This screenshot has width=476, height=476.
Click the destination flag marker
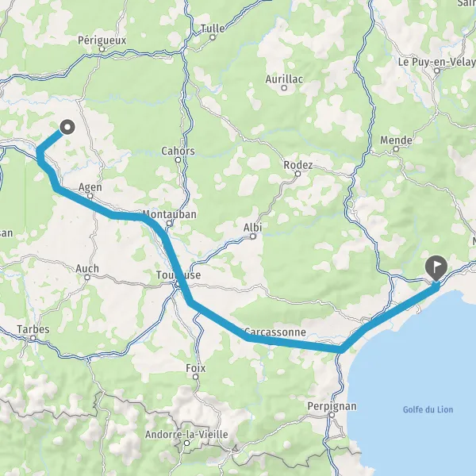[436, 268]
